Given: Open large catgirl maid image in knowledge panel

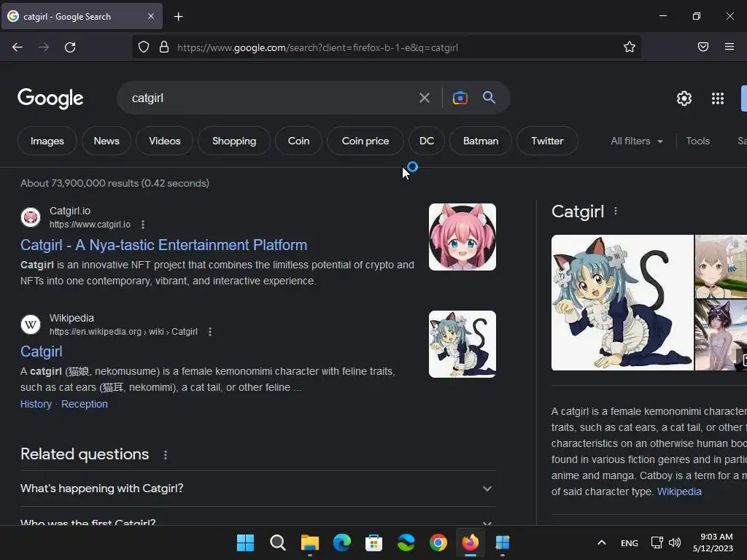Looking at the screenshot, I should pos(622,303).
